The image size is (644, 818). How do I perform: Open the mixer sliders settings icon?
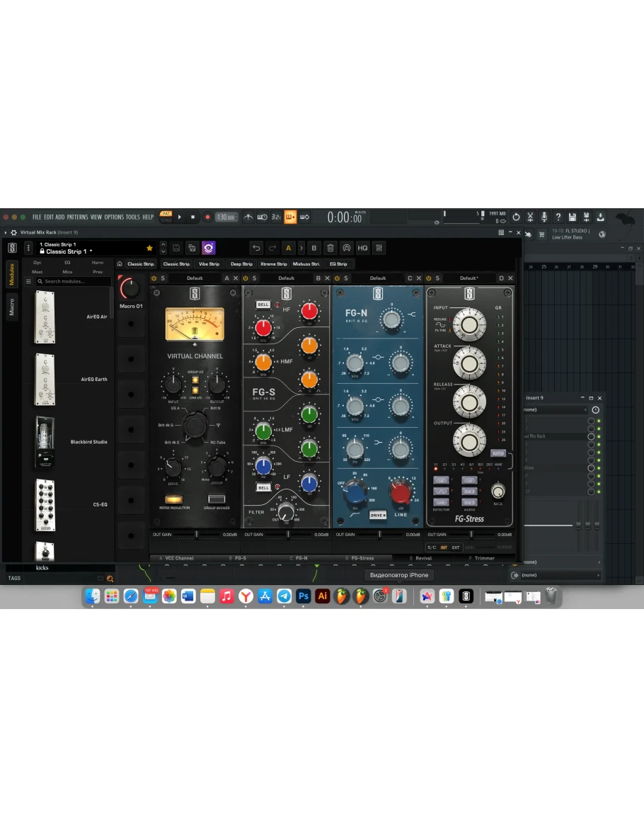tap(379, 248)
